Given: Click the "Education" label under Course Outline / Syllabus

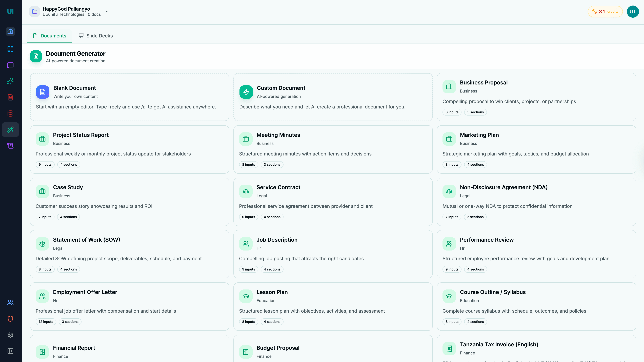Looking at the screenshot, I should pyautogui.click(x=469, y=301).
